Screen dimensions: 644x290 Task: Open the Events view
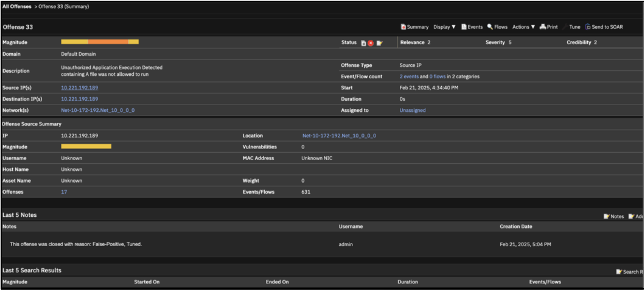pyautogui.click(x=472, y=27)
